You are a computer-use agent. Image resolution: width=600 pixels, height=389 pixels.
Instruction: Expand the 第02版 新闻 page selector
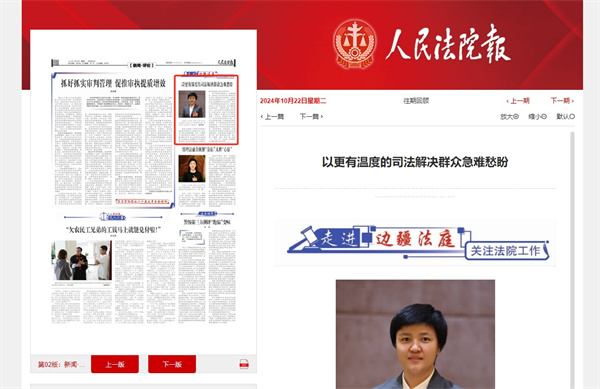tap(61, 365)
